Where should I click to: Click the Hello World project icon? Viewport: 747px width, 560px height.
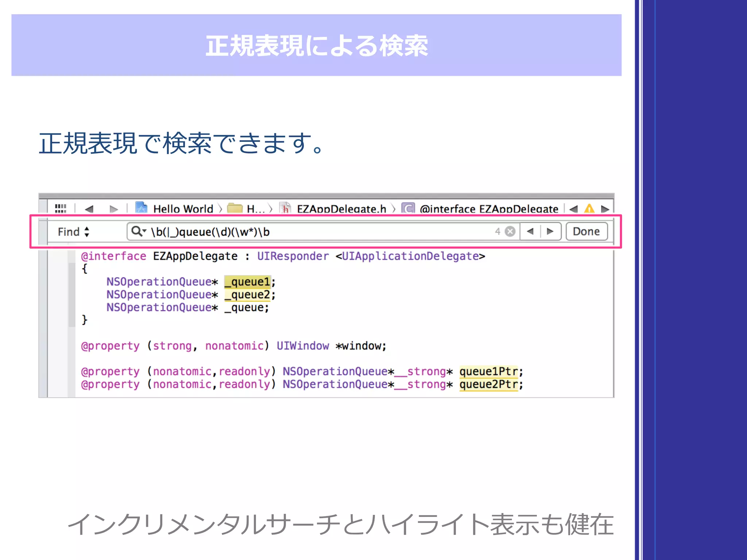tap(142, 208)
